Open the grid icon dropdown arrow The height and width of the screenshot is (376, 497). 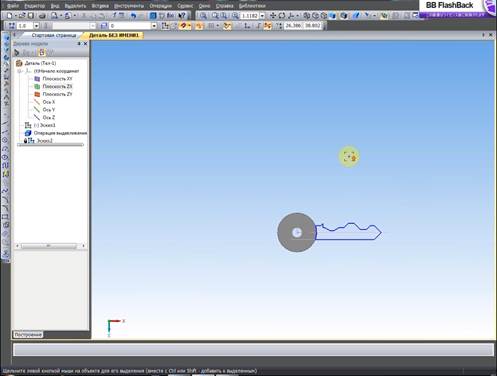218,26
